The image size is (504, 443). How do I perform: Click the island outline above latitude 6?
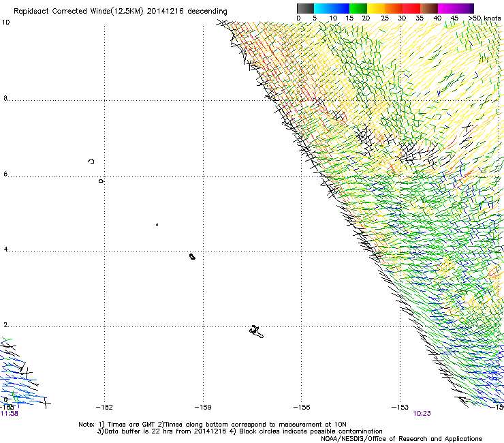click(91, 161)
